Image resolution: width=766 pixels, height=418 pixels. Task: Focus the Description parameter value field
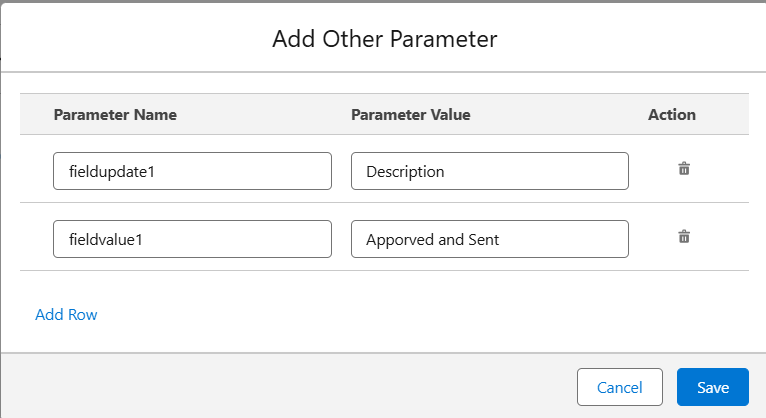click(489, 171)
